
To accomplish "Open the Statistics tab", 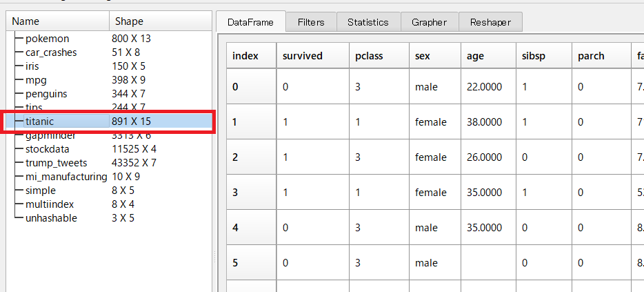I will pos(368,22).
